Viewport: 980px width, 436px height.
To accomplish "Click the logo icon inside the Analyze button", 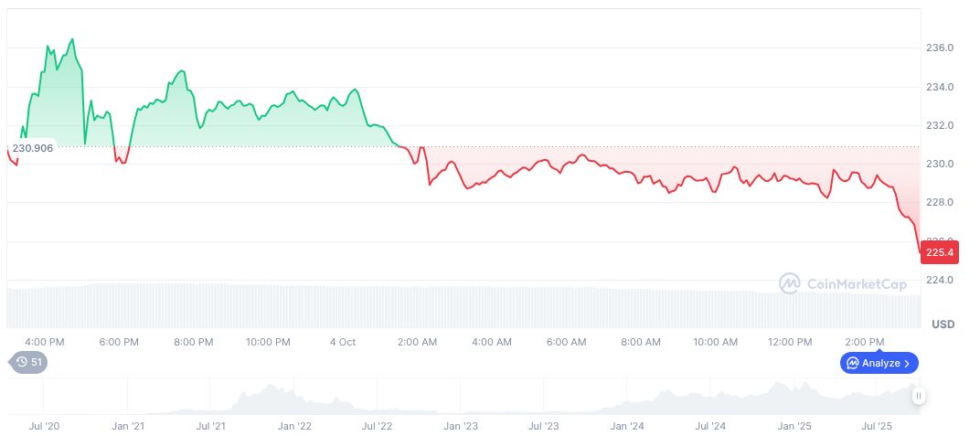I will (x=852, y=363).
